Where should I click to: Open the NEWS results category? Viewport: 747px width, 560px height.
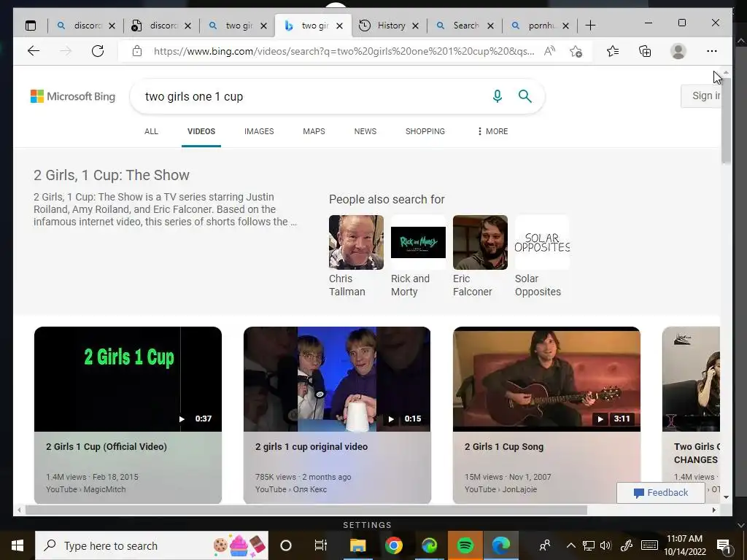[365, 131]
